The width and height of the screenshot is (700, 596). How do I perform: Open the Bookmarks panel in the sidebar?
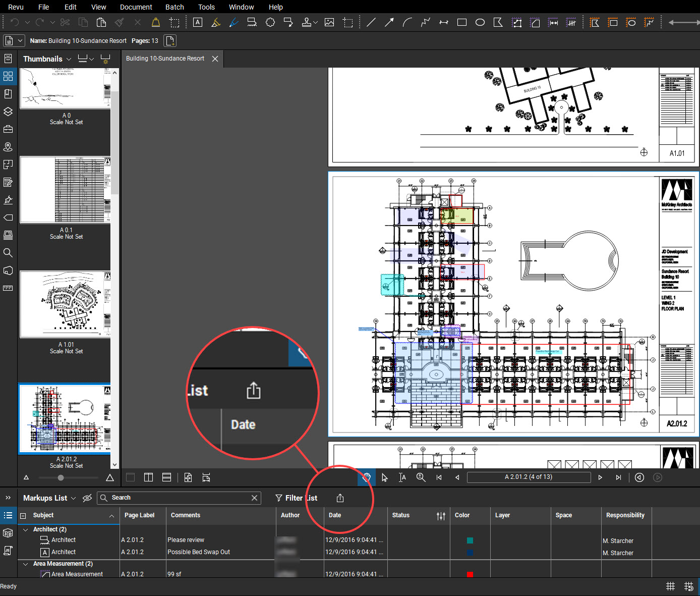coord(8,94)
